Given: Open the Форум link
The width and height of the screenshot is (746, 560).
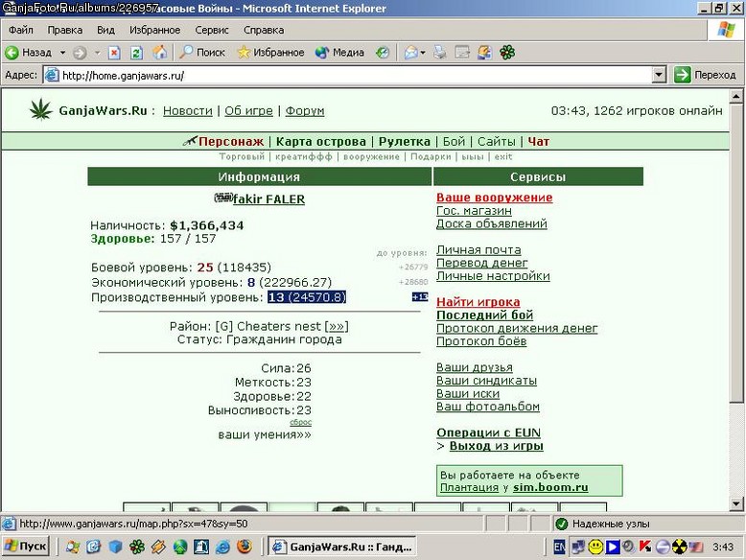Looking at the screenshot, I should [305, 111].
